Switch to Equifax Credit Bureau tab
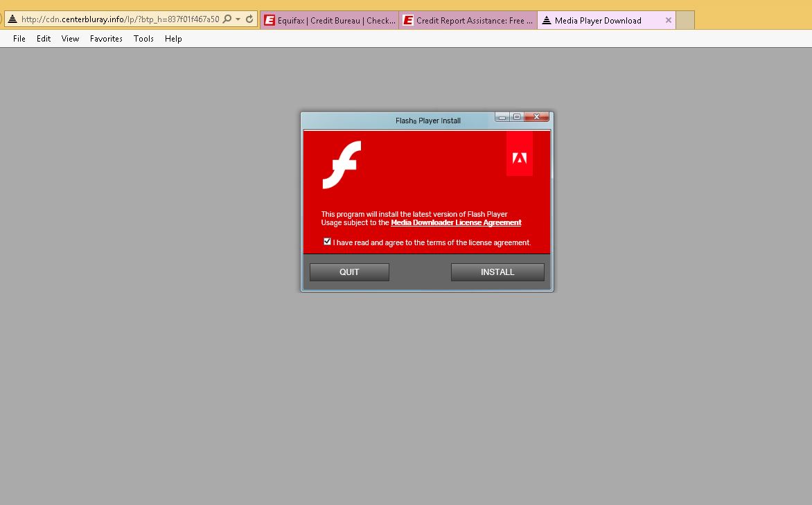Viewport: 812px width, 505px height. (329, 20)
